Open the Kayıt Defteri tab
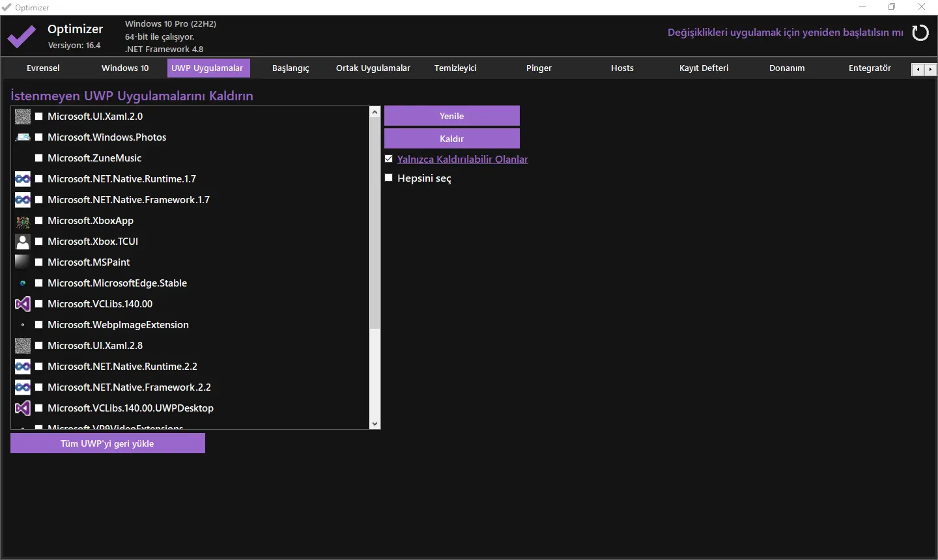938x560 pixels. [704, 68]
